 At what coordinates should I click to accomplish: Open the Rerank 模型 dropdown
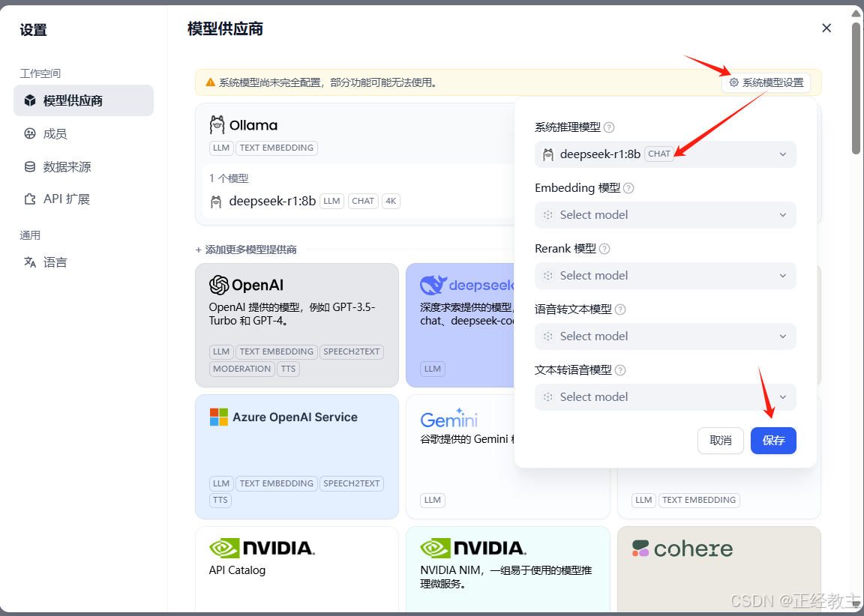[x=665, y=275]
